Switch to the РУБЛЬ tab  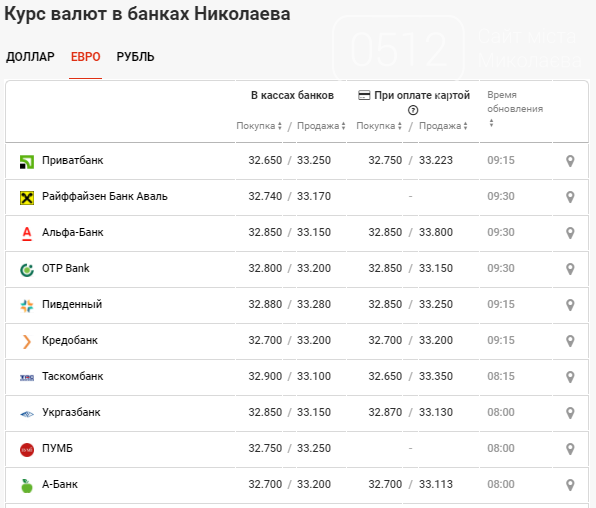click(135, 57)
